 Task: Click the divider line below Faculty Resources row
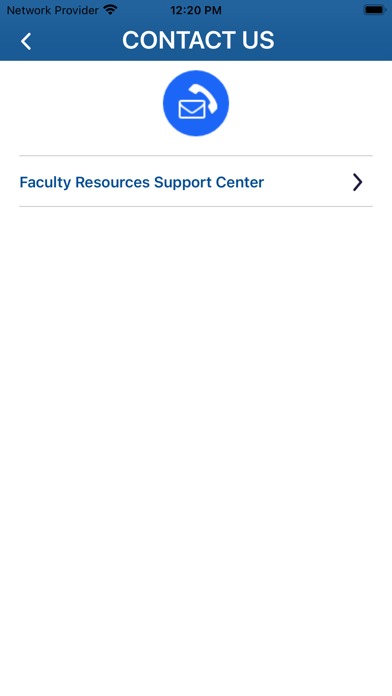coord(196,206)
